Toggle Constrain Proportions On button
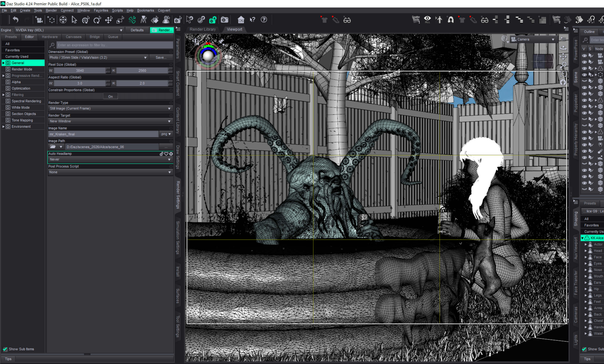This screenshot has width=604, height=364. tap(110, 97)
